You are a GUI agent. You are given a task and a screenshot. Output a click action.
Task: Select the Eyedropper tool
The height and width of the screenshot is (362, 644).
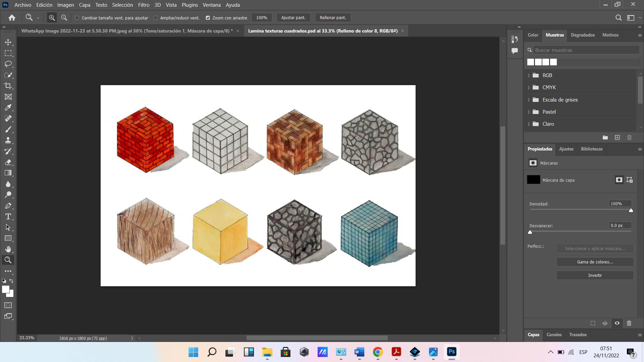click(x=8, y=108)
